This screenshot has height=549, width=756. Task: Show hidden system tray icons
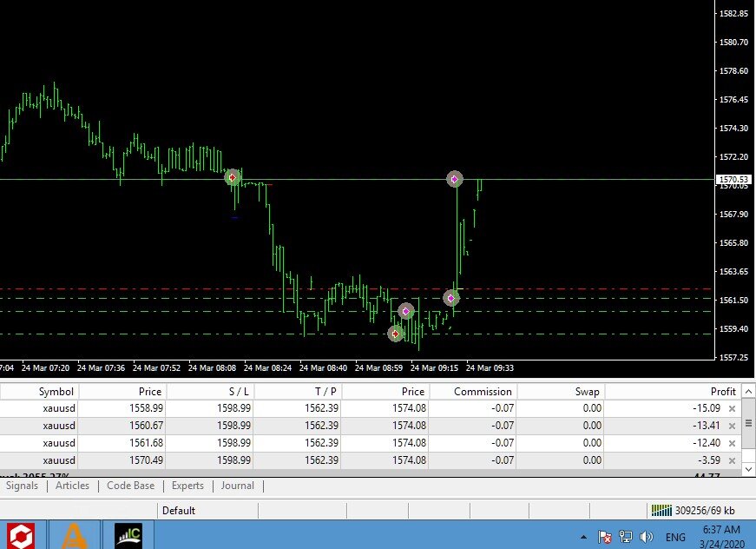pos(583,537)
